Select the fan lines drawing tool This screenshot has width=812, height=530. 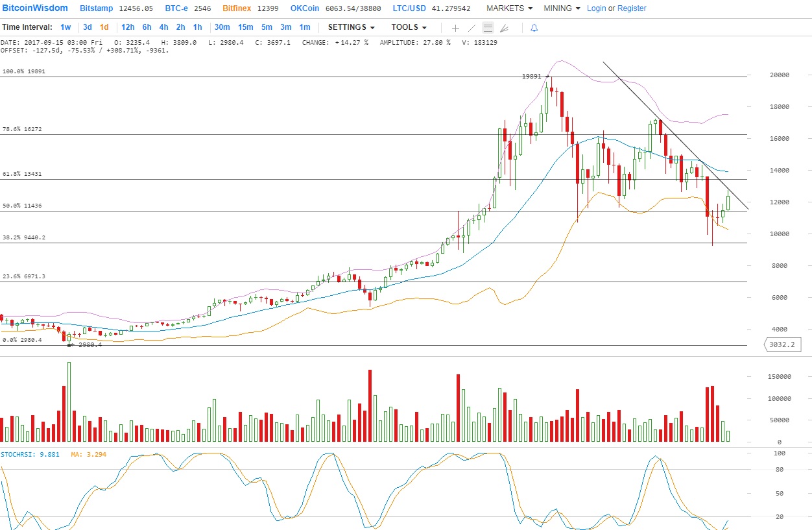pos(505,28)
